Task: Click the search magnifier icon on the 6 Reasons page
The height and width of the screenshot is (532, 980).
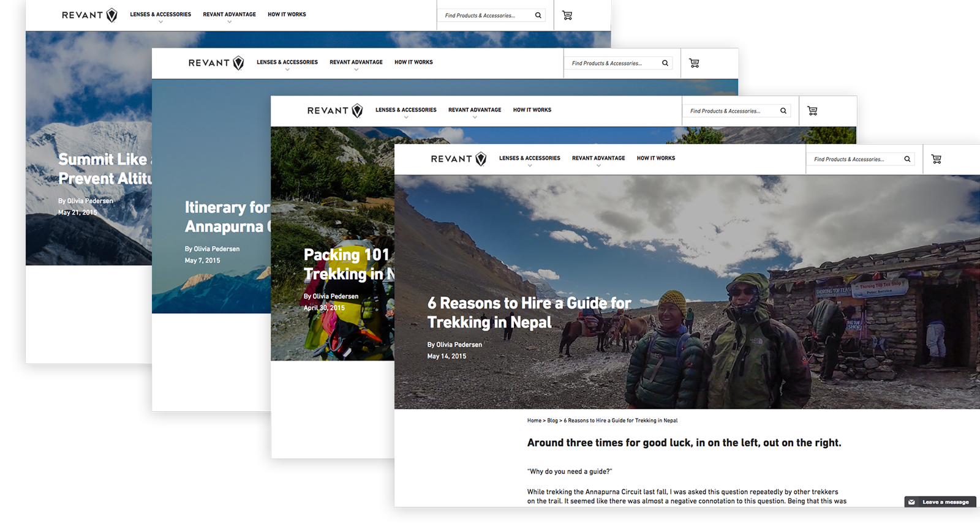Action: point(907,159)
